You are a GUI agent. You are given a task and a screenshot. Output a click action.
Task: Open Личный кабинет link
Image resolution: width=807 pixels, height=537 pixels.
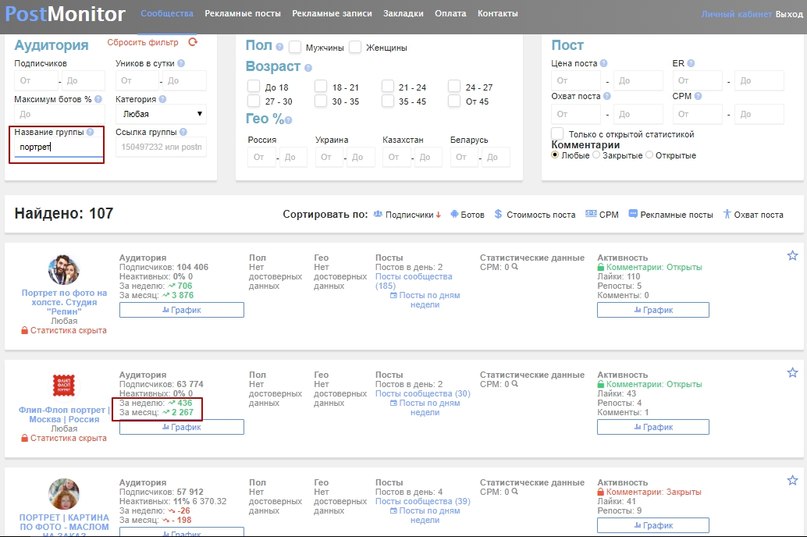[736, 14]
